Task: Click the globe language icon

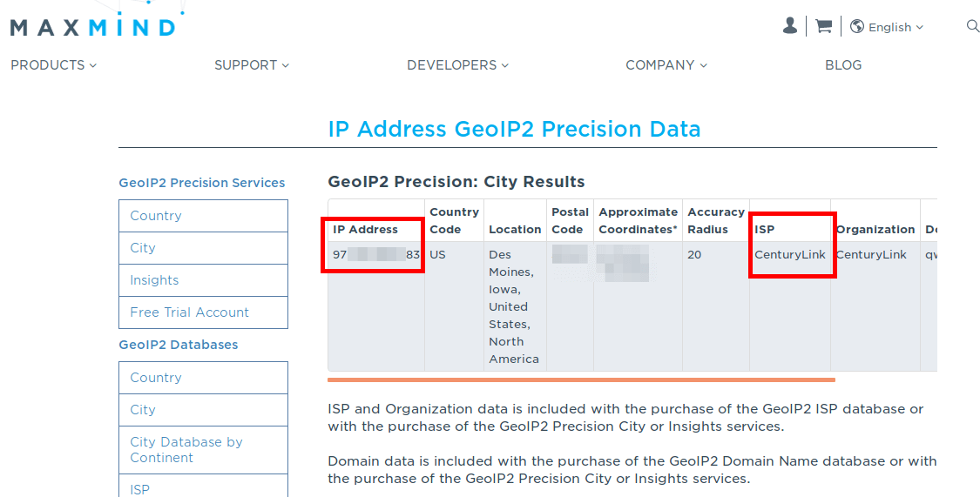Action: pyautogui.click(x=857, y=26)
